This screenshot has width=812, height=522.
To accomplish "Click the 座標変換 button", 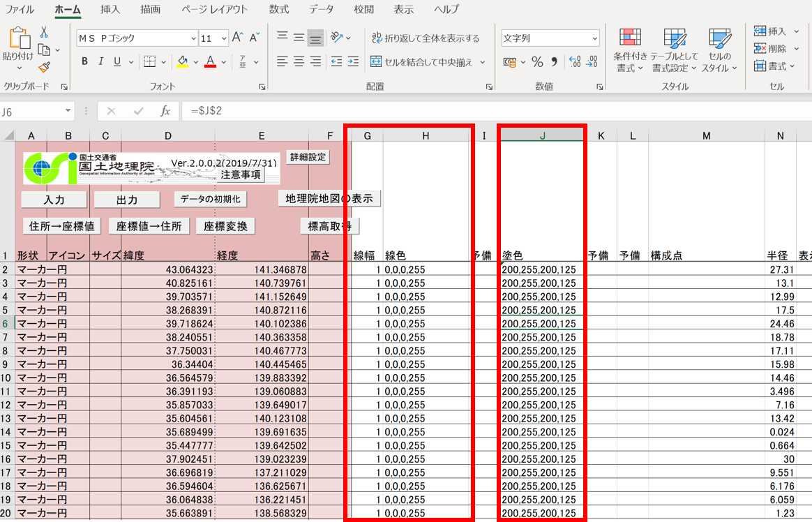I will click(225, 226).
